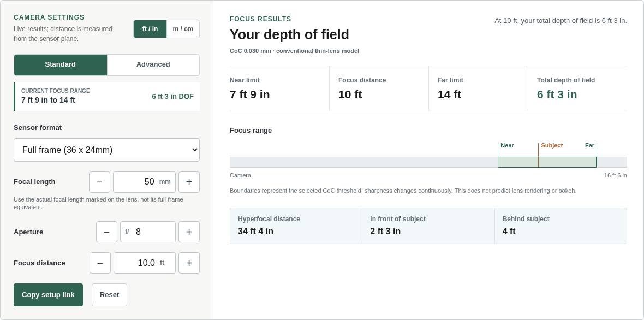Click Copy setup link button

click(49, 295)
